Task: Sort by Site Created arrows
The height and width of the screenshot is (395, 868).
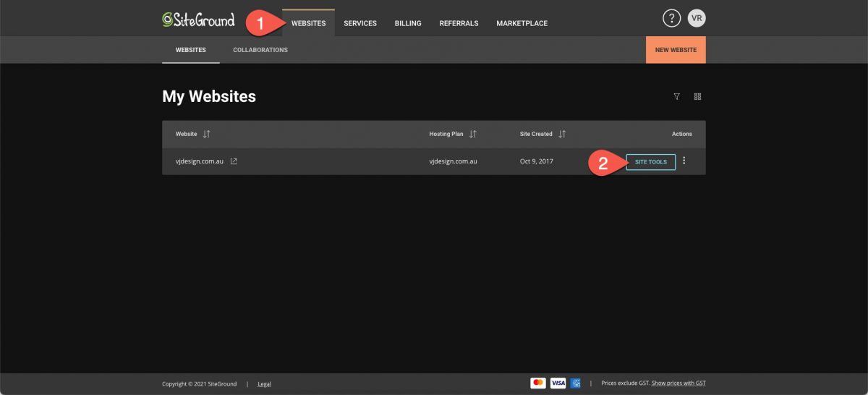Action: [562, 134]
